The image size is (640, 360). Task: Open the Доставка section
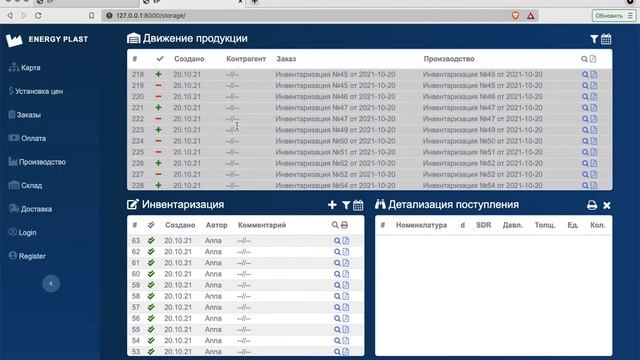30,209
